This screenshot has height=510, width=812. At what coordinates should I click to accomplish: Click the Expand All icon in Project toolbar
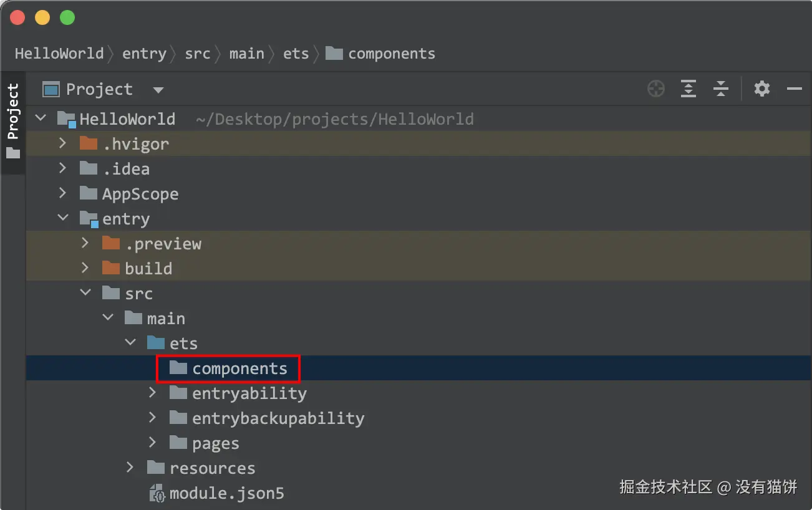pyautogui.click(x=688, y=89)
